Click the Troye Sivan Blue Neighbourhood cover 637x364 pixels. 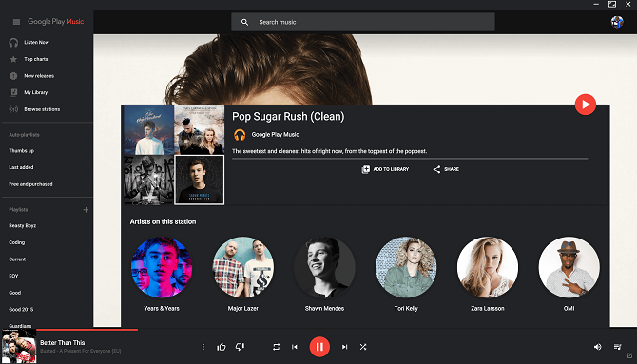(x=148, y=130)
